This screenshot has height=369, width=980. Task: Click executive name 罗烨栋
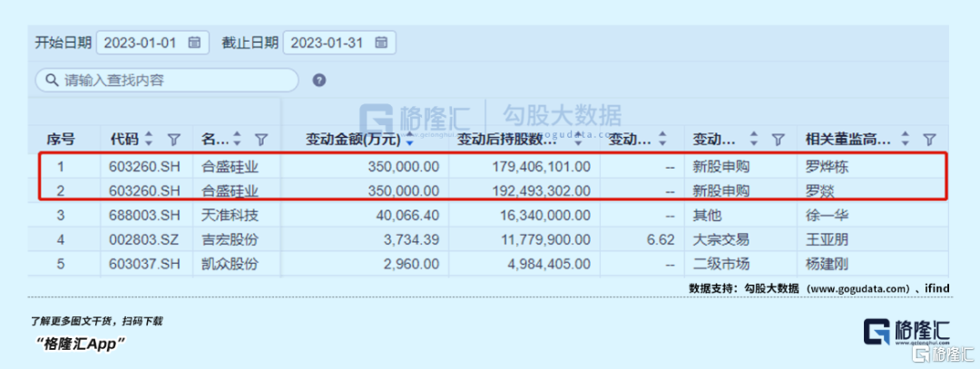(x=828, y=167)
